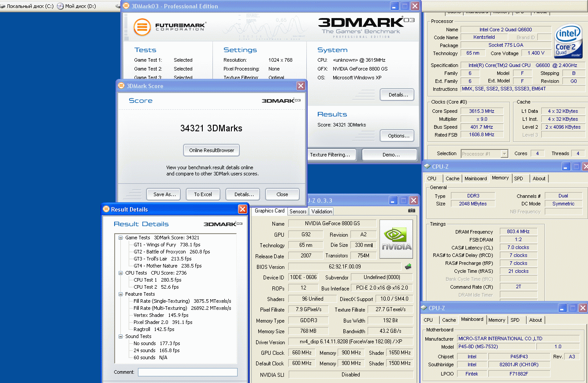Click the BIOS save chip icon in GPU-Z
This screenshot has width=588, height=383.
point(409,266)
